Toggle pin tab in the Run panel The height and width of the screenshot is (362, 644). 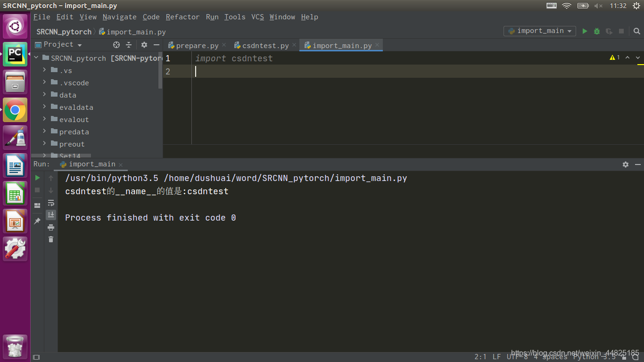click(x=37, y=221)
